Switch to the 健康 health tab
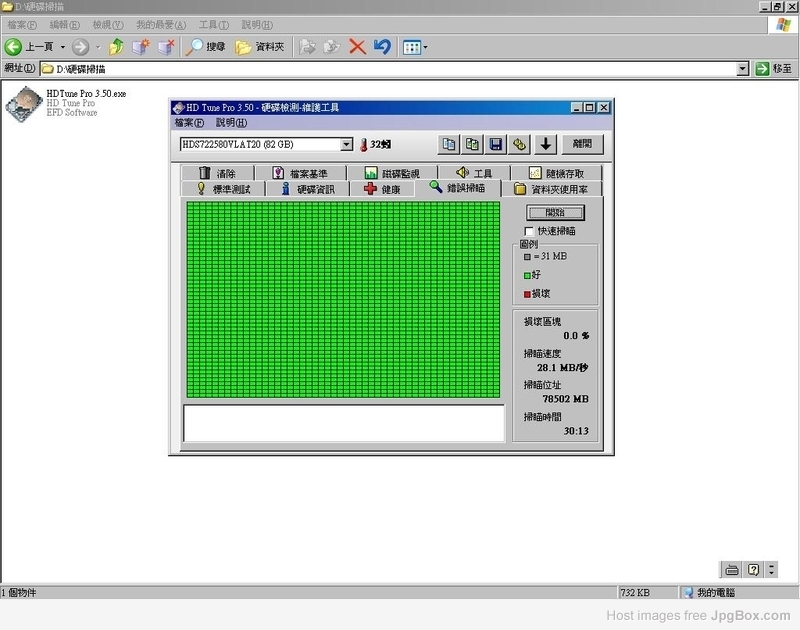The image size is (800, 630). point(382,189)
